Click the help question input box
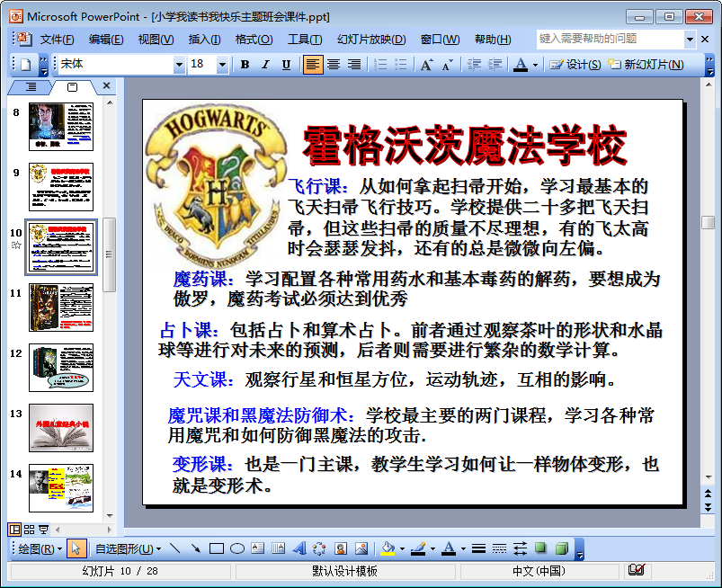 click(x=611, y=40)
